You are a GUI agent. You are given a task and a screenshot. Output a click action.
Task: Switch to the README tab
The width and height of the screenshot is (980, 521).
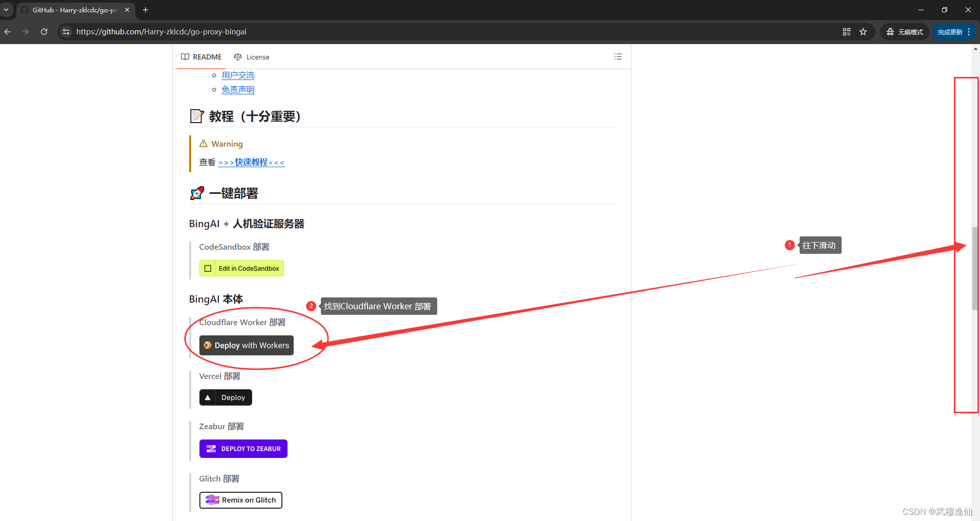[x=207, y=56]
